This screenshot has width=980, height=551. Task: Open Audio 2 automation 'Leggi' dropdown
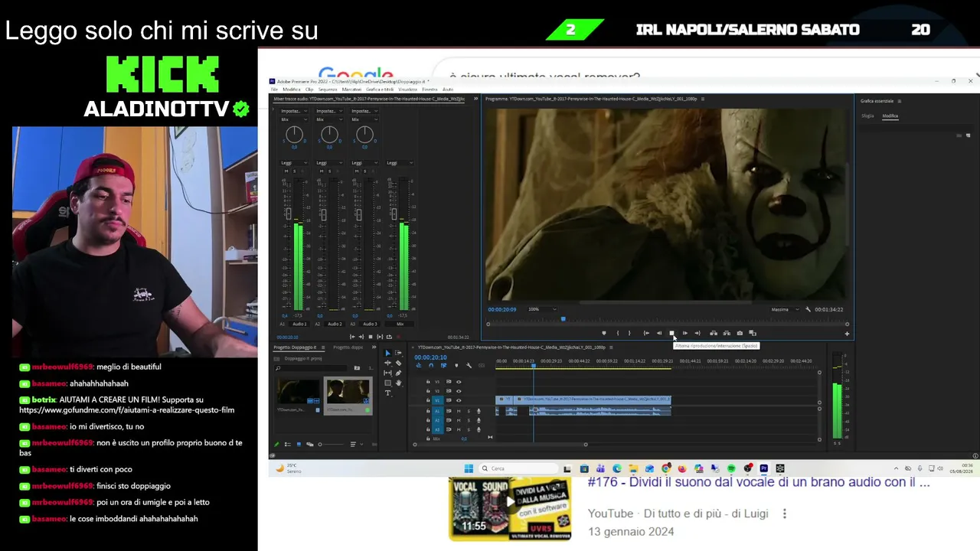(329, 162)
